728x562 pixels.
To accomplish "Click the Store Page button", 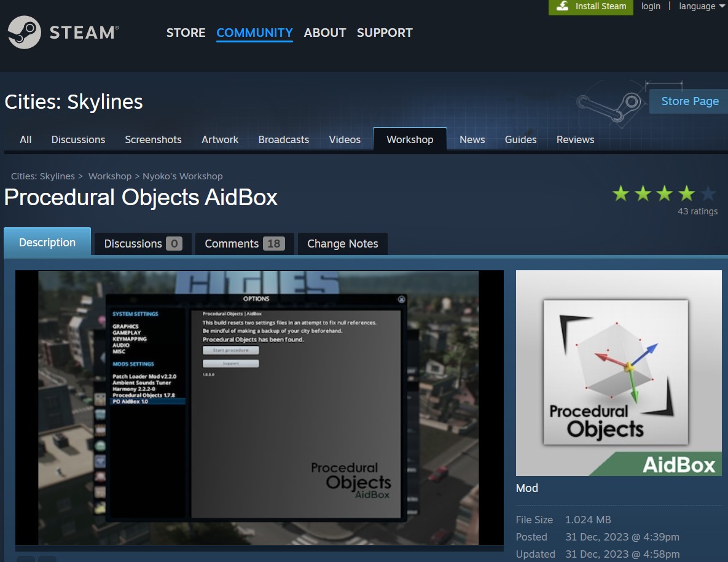I will click(x=689, y=101).
